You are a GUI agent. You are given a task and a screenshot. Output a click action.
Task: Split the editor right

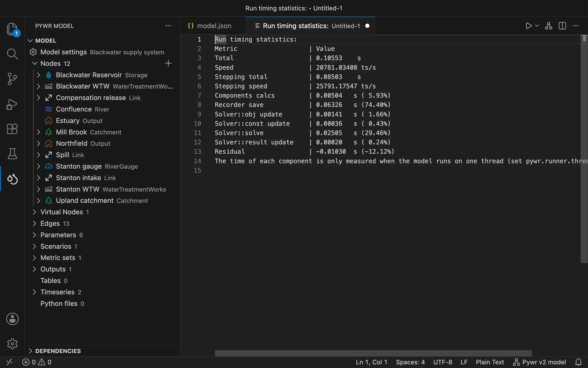click(x=562, y=26)
